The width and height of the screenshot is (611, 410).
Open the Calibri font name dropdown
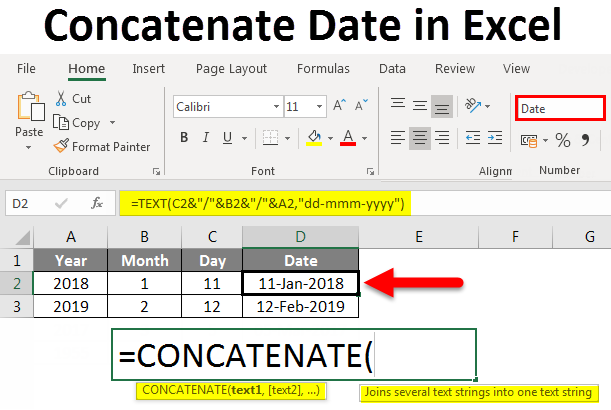(x=276, y=106)
